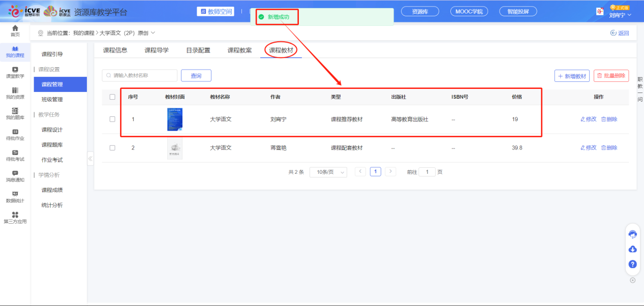Image resolution: width=644 pixels, height=306 pixels.
Task: Check the checkbox for row 2 textbook
Action: click(112, 147)
